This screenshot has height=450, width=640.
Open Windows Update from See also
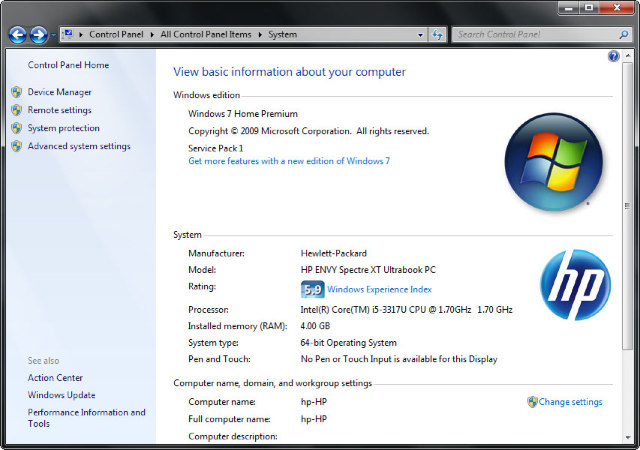click(61, 395)
